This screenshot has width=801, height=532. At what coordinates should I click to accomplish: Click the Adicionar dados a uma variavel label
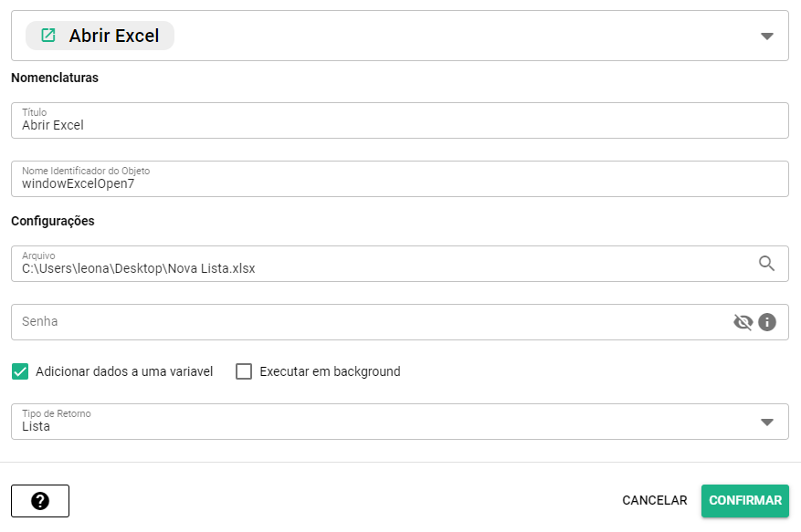tap(124, 371)
